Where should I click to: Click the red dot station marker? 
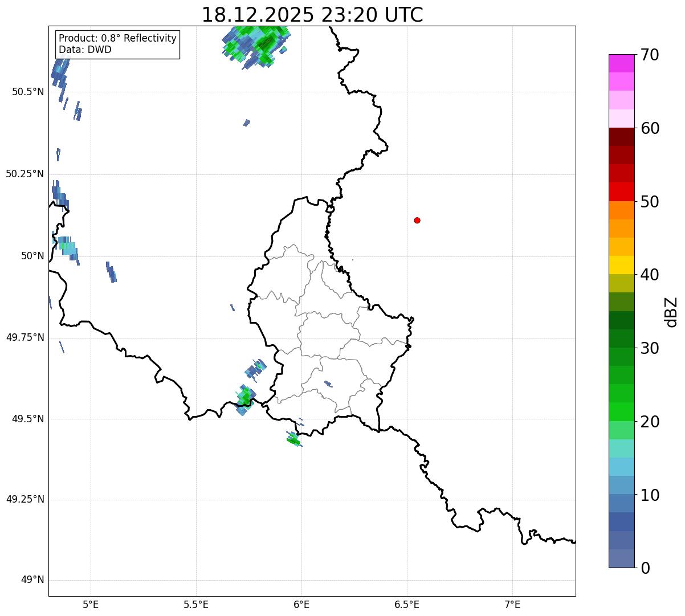tap(417, 220)
